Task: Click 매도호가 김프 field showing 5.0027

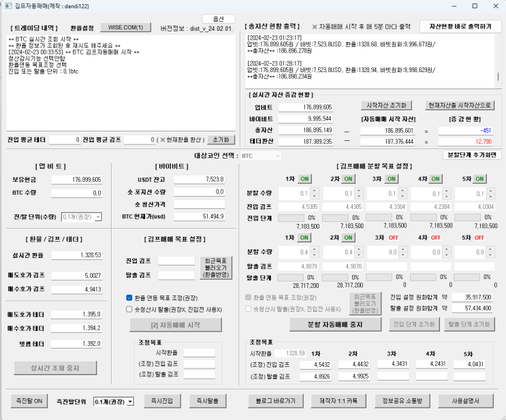Action: tap(77, 276)
